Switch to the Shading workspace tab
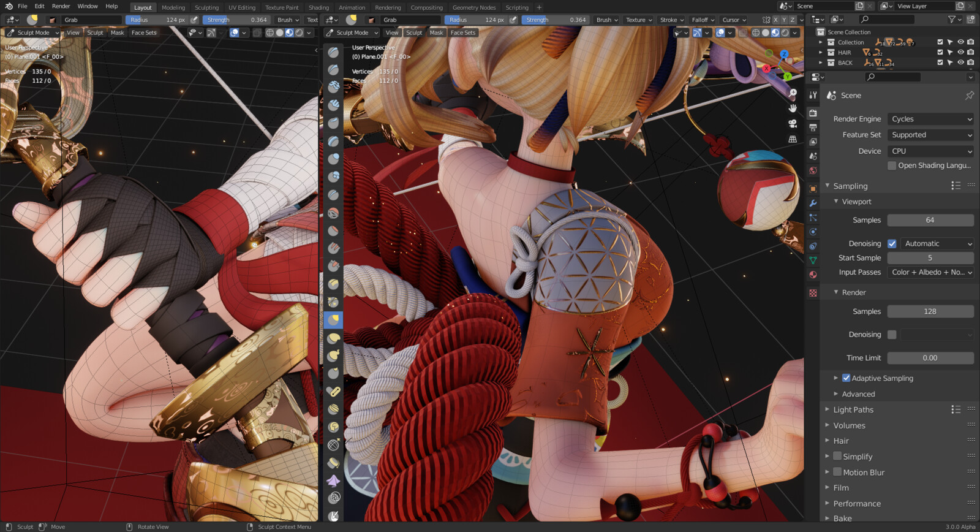The image size is (980, 532). point(318,7)
